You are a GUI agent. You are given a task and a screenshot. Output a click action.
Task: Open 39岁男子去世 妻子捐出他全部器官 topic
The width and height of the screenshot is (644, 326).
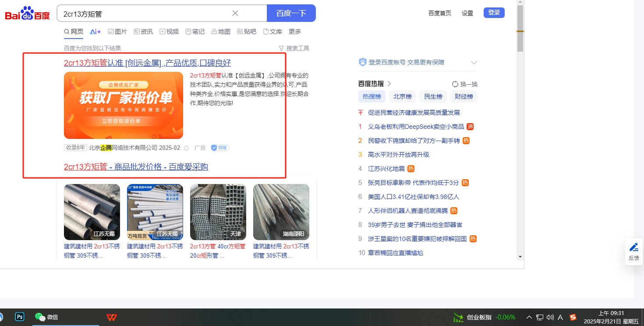[415, 225]
